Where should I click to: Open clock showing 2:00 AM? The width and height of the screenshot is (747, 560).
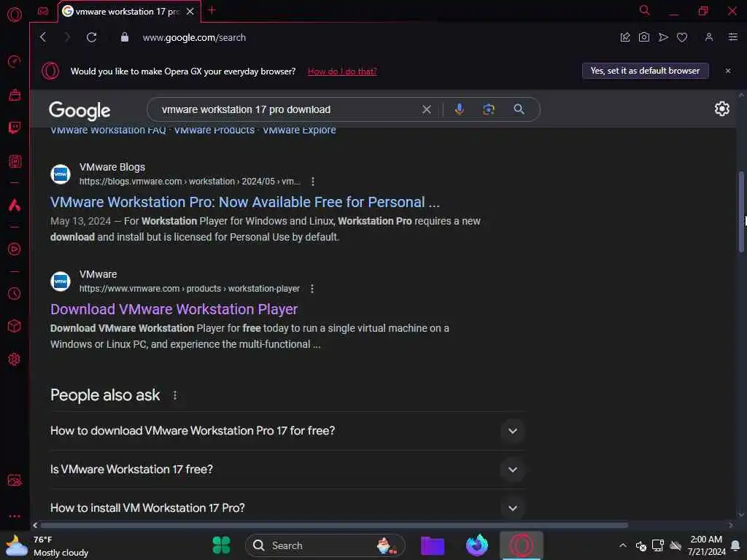coord(706,545)
